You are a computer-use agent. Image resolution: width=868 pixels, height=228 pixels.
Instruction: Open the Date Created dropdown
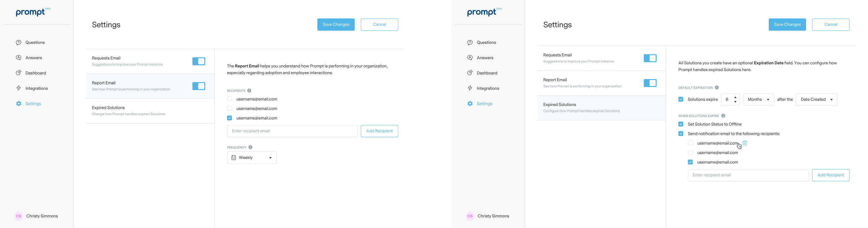pyautogui.click(x=816, y=100)
